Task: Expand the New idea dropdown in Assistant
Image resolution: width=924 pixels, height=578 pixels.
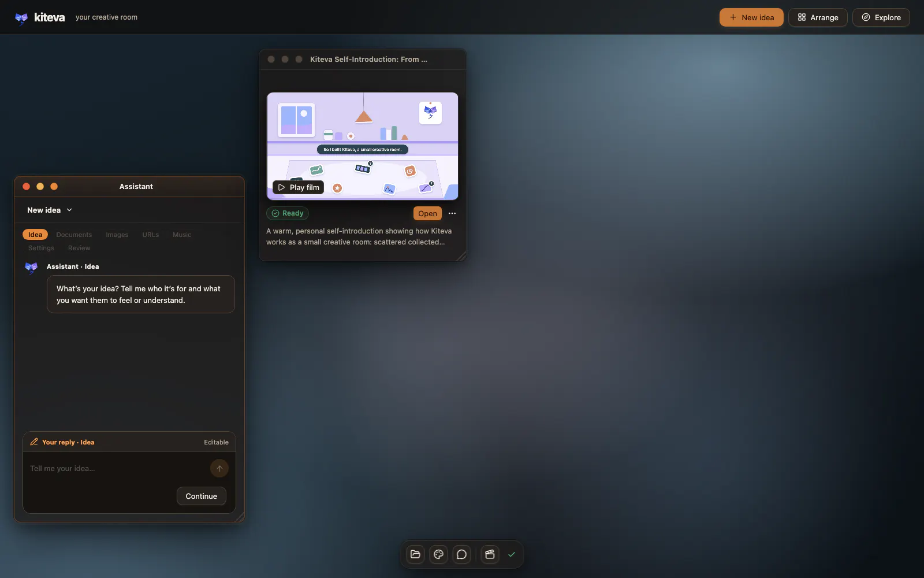Action: pos(50,210)
